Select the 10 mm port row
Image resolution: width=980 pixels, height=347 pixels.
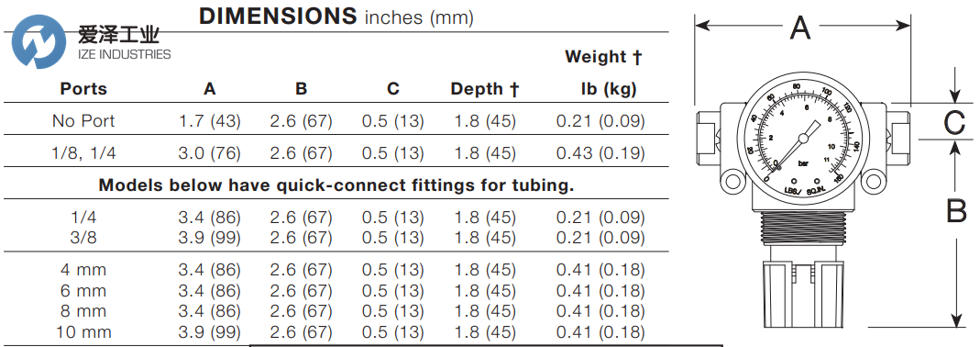click(x=336, y=332)
